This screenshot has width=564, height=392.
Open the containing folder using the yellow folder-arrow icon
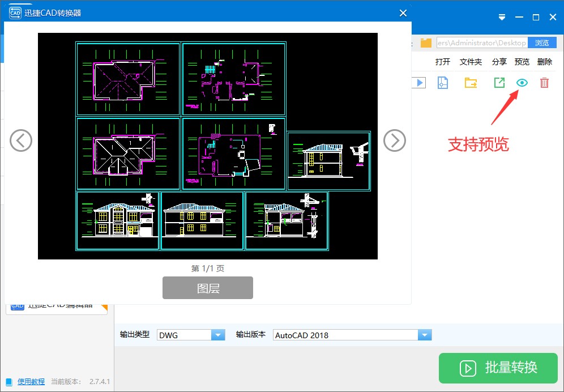[471, 82]
